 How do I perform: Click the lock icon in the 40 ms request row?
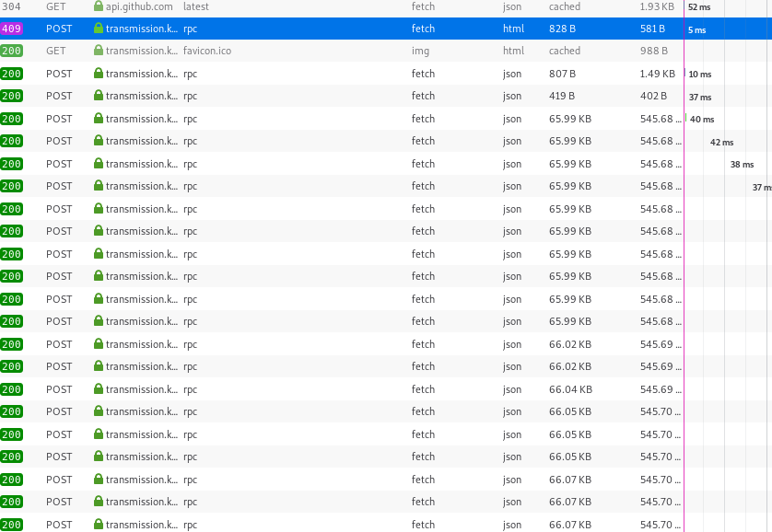tap(99, 119)
